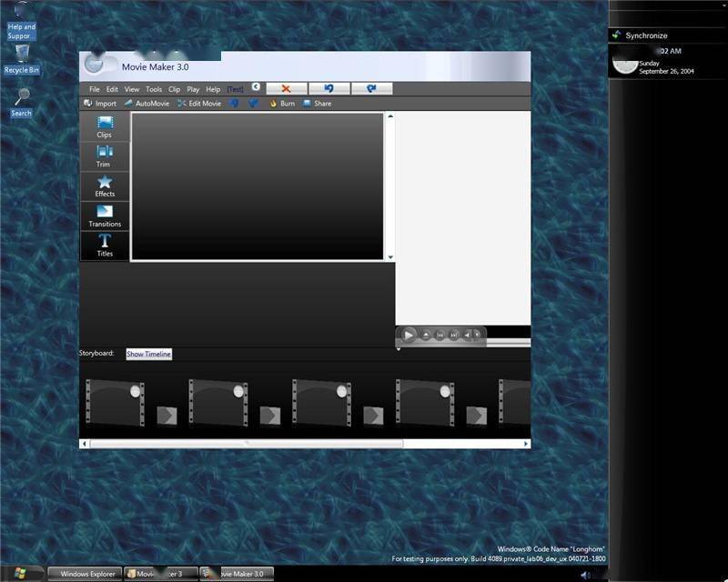Mute audio using the speaker control

click(584, 575)
